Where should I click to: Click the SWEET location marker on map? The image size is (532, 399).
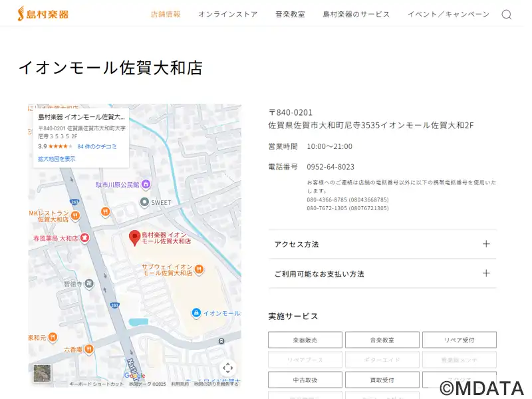144,202
